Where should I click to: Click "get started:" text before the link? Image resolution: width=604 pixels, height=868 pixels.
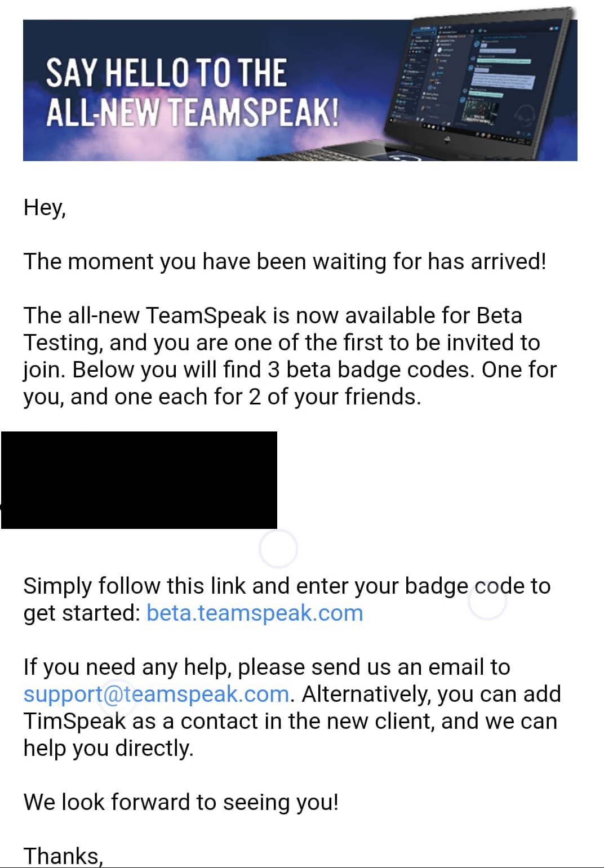tap(81, 613)
